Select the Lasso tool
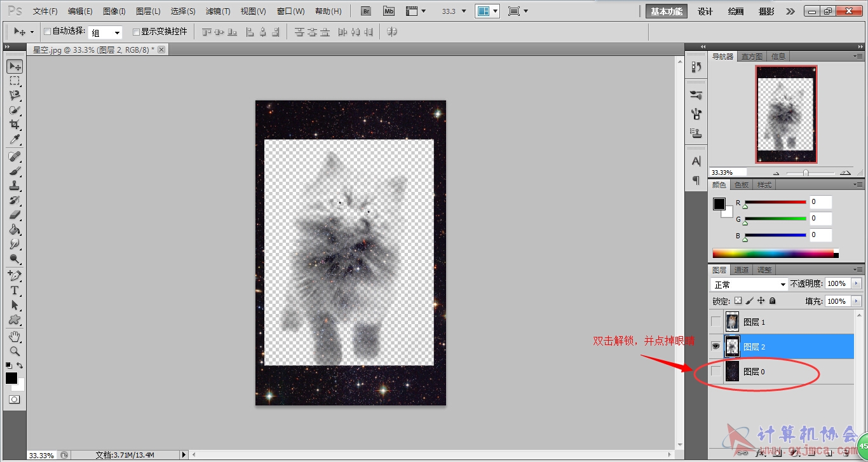The image size is (868, 462). [x=15, y=95]
